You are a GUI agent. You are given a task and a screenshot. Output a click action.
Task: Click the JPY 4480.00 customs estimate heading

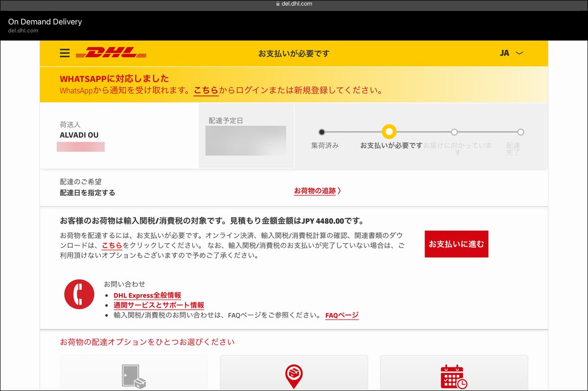(212, 221)
